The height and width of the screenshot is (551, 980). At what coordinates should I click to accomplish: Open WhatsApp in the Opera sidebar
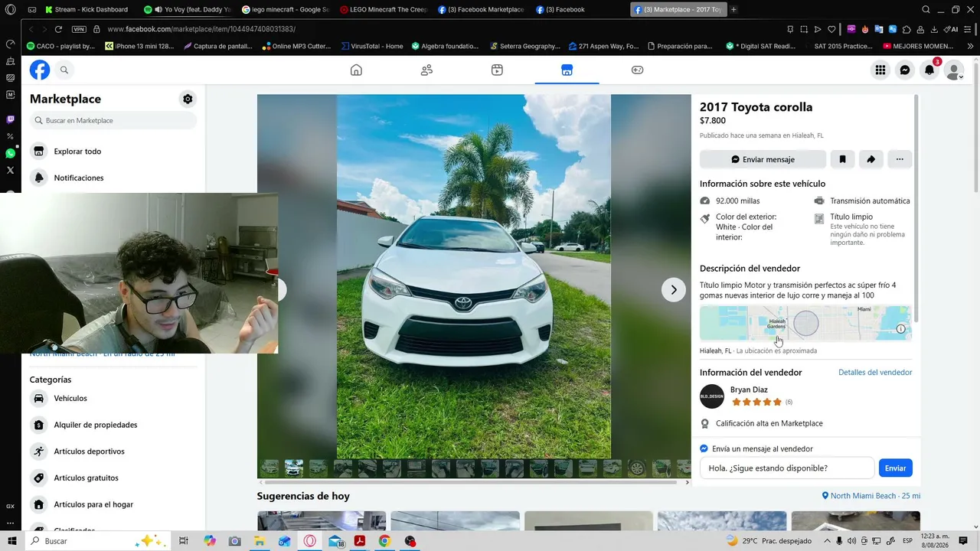[10, 153]
